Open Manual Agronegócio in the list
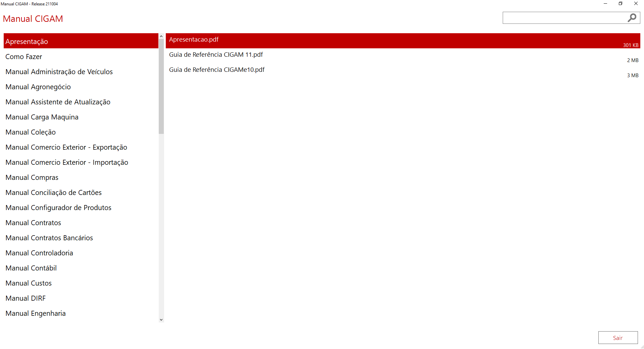Image resolution: width=644 pixels, height=349 pixels. pos(81,87)
